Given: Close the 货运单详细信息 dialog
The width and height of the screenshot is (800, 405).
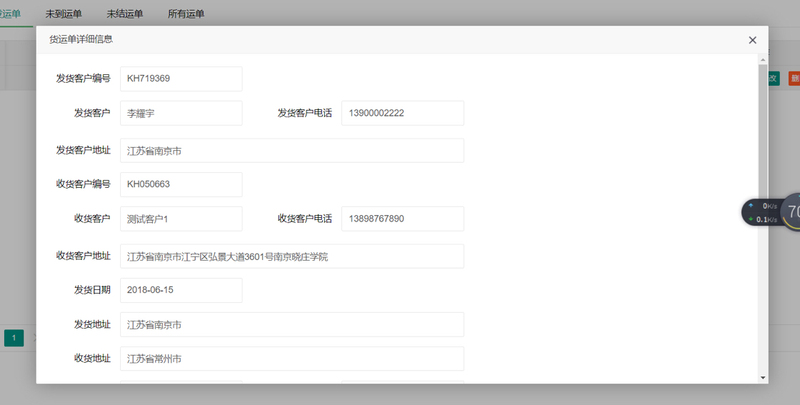Looking at the screenshot, I should 752,40.
